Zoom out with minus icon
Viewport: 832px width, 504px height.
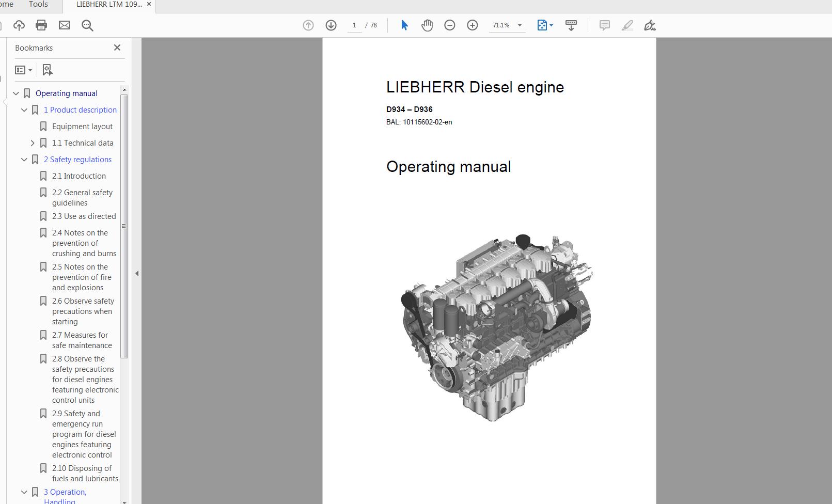point(450,25)
